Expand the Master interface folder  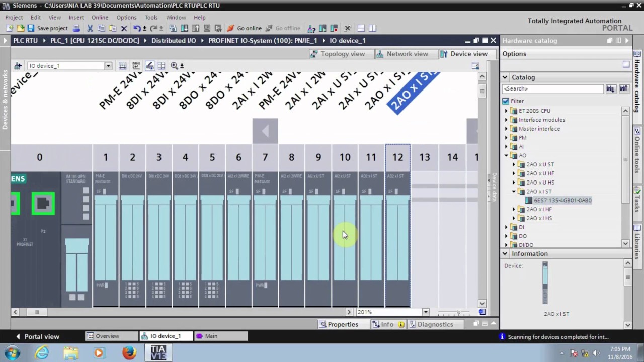click(507, 129)
